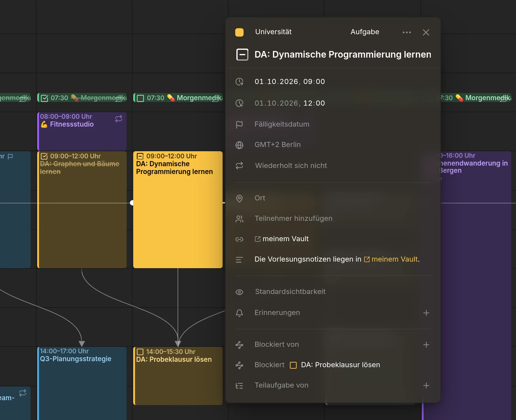Toggle the calendar checkbox of DA: Dynamische Programmierung
This screenshot has height=420, width=516.
[x=140, y=156]
